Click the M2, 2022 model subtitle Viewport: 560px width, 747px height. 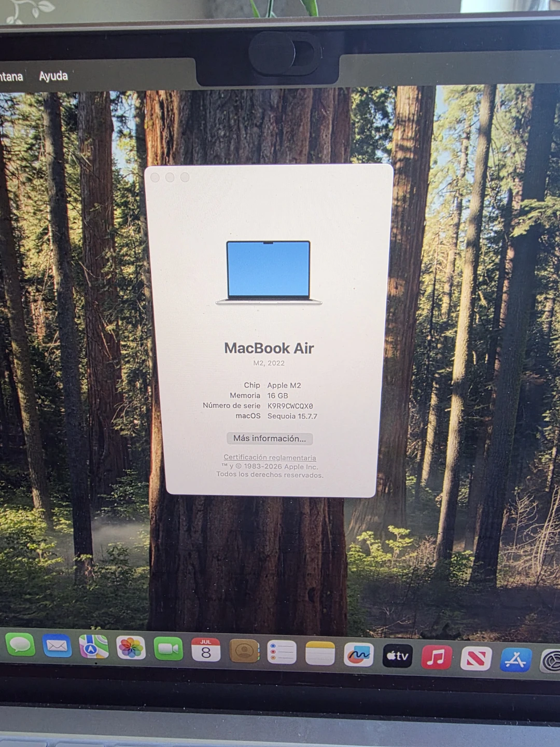(269, 363)
